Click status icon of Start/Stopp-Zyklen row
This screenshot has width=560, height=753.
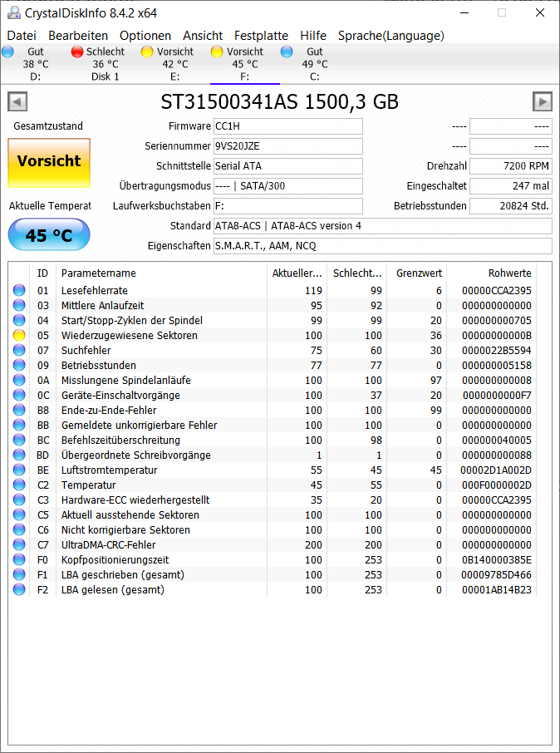[19, 320]
